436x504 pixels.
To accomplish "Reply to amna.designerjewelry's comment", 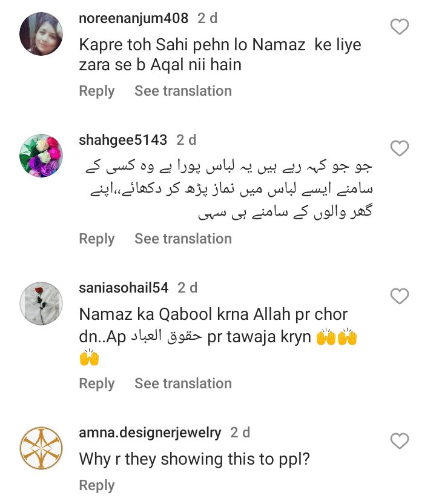I will (x=96, y=485).
